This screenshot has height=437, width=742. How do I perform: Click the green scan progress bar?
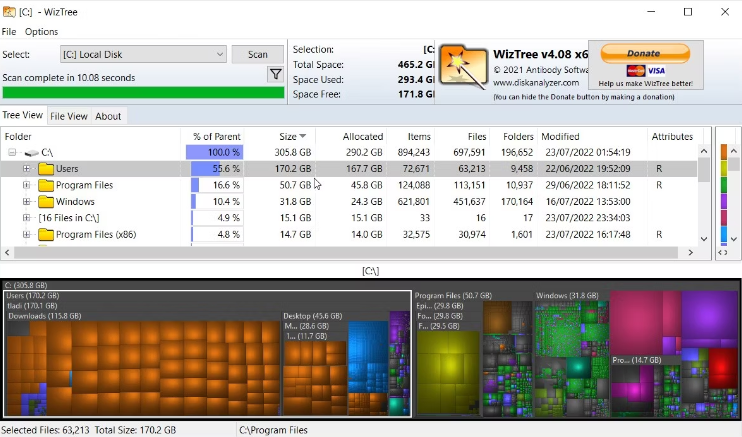tap(143, 93)
